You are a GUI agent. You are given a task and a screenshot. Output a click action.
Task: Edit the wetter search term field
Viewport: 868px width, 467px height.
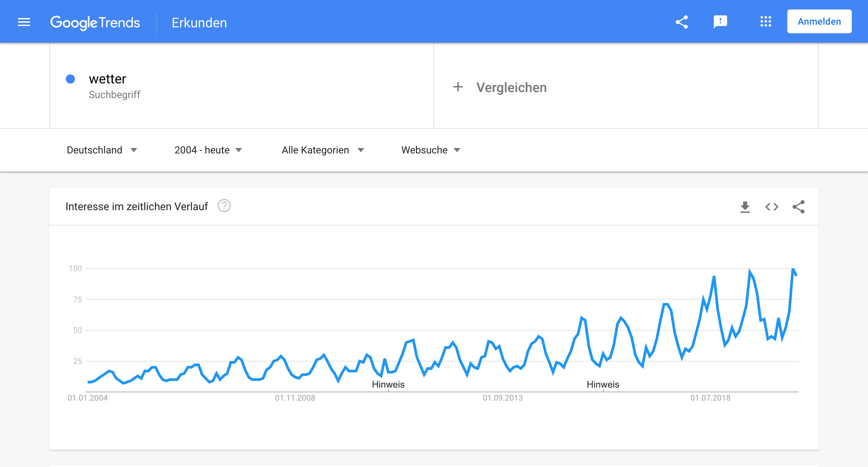point(107,79)
